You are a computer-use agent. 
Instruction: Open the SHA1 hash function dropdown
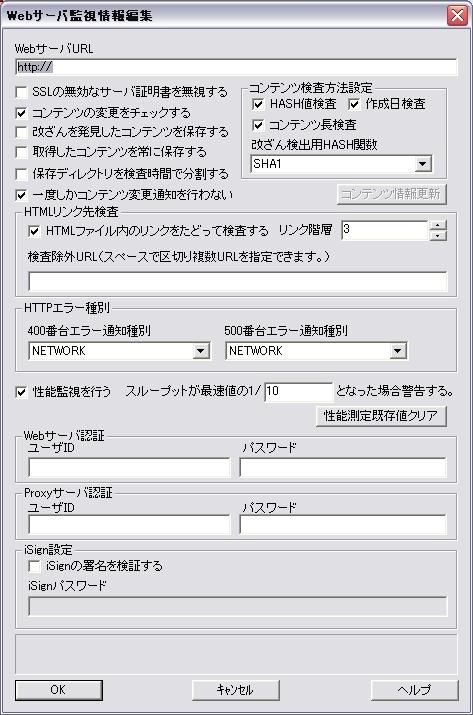point(423,164)
